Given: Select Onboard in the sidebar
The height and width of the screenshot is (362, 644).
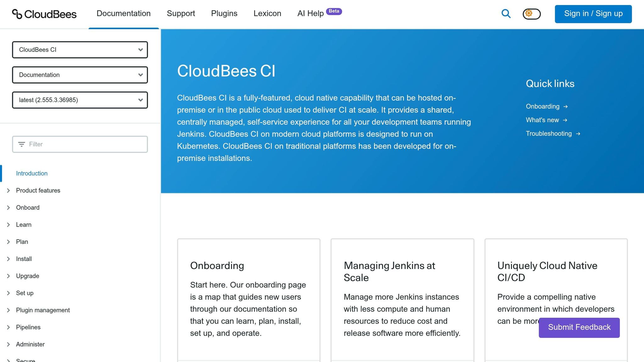Looking at the screenshot, I should point(28,208).
